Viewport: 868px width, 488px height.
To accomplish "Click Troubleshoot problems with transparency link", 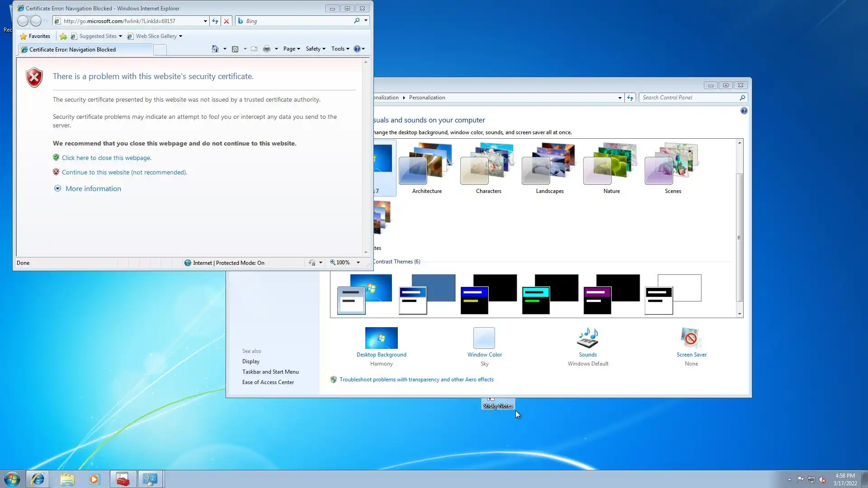I will [x=416, y=380].
